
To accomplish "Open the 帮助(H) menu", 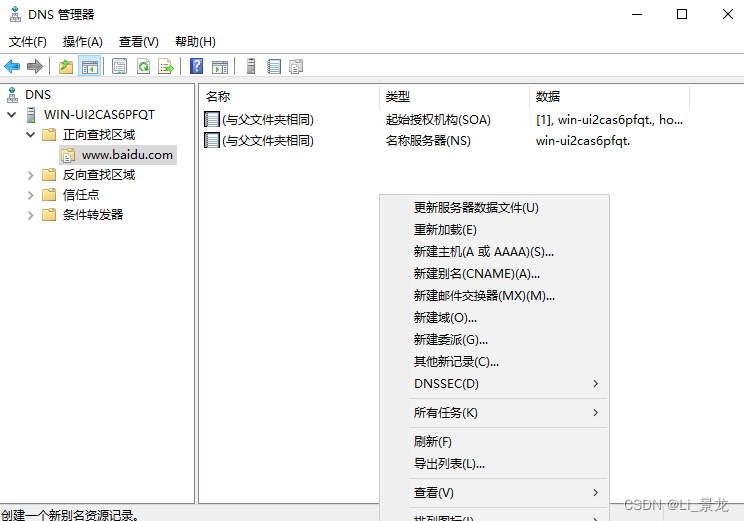I will point(195,42).
